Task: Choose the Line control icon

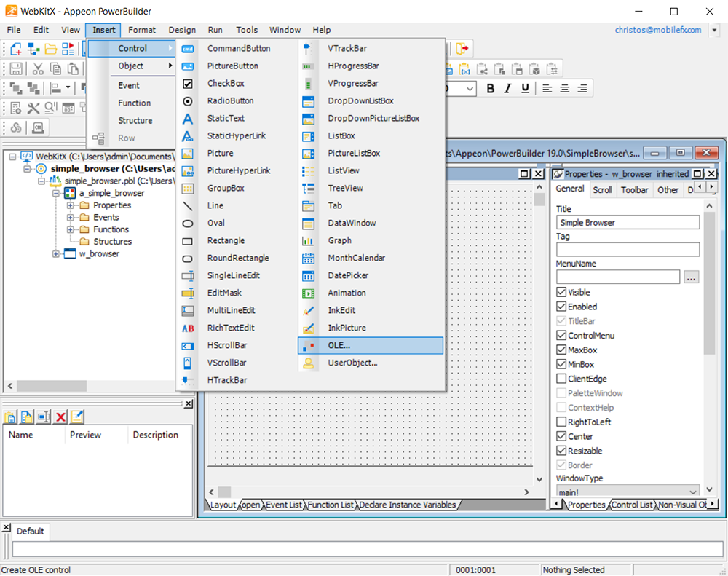Action: click(188, 206)
